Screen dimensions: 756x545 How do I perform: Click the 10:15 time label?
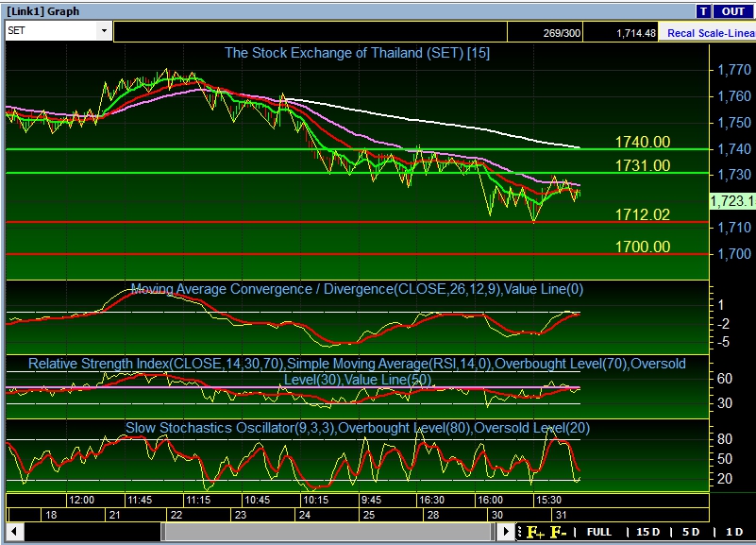click(x=315, y=501)
